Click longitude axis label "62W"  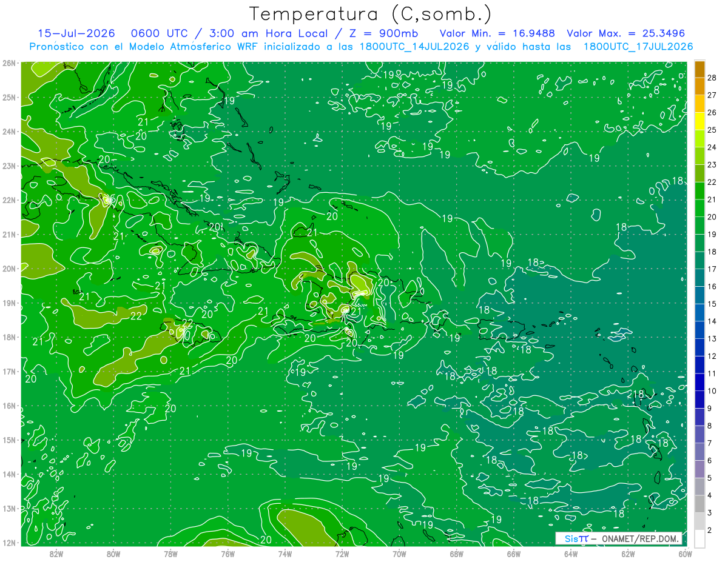pos(628,553)
